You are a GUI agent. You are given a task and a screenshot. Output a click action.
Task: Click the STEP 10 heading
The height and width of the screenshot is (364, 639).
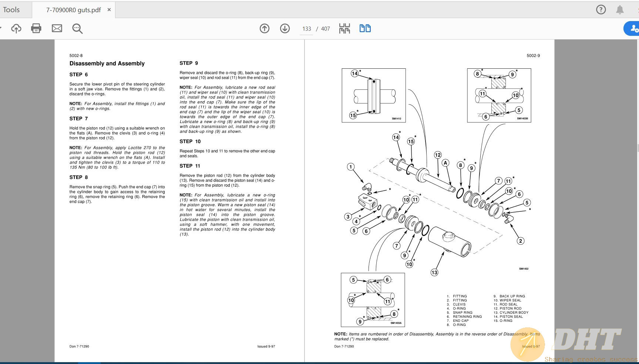click(x=190, y=142)
